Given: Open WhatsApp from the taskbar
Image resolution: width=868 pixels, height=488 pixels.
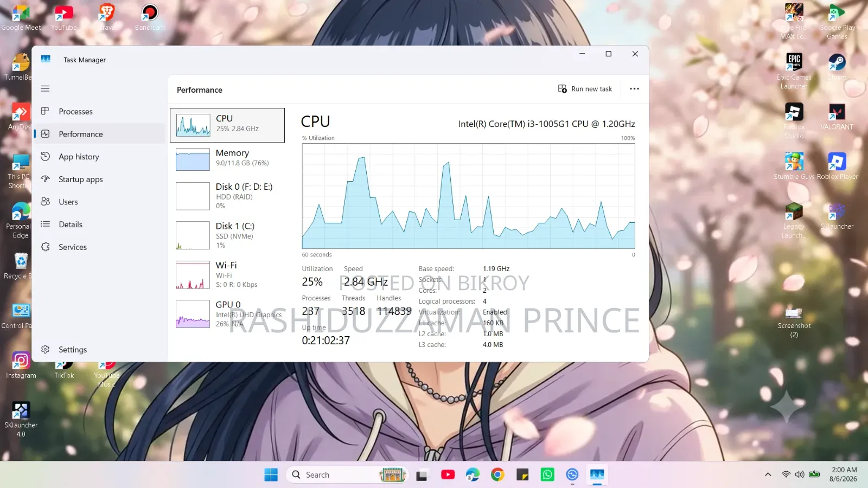Looking at the screenshot, I should pyautogui.click(x=547, y=475).
